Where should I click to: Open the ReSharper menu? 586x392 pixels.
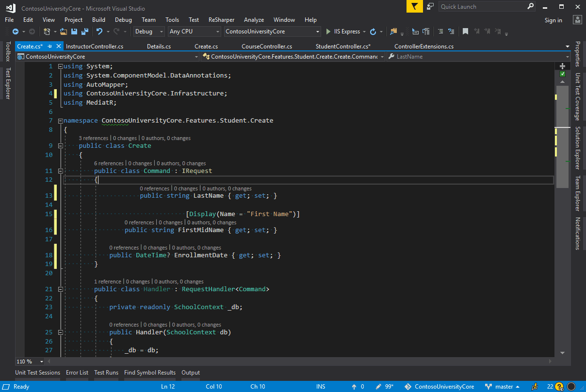[x=221, y=20]
